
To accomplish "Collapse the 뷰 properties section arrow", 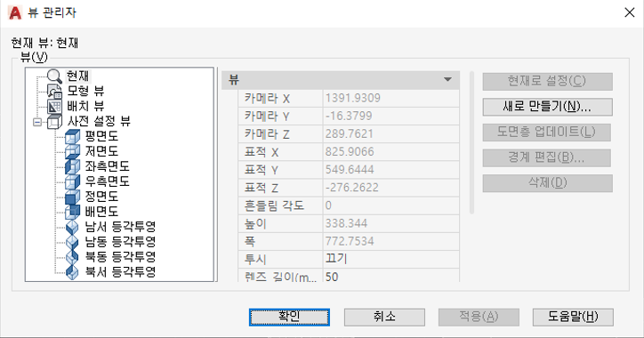I will (447, 80).
